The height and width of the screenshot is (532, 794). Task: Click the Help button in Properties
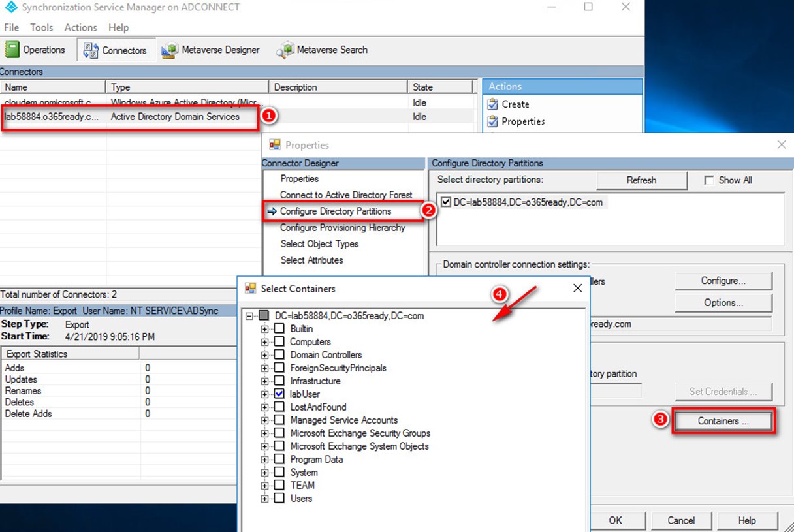pyautogui.click(x=747, y=520)
